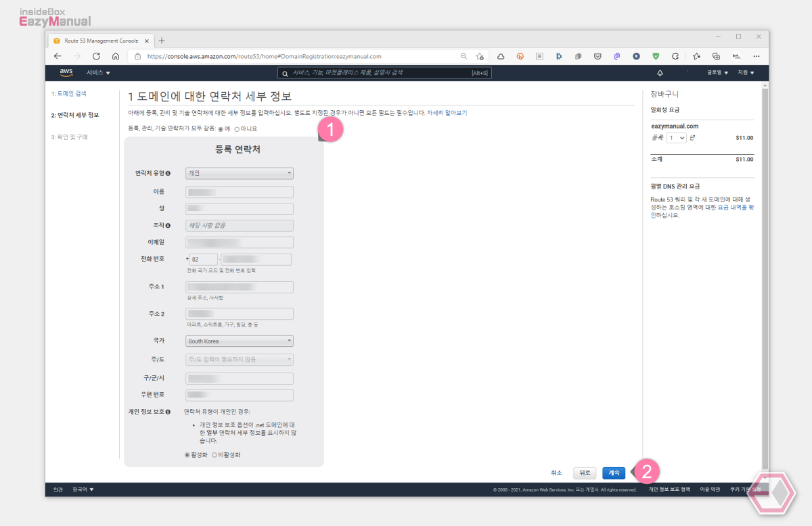Click the browser address bar URL
This screenshot has width=812, height=526.
[264, 56]
